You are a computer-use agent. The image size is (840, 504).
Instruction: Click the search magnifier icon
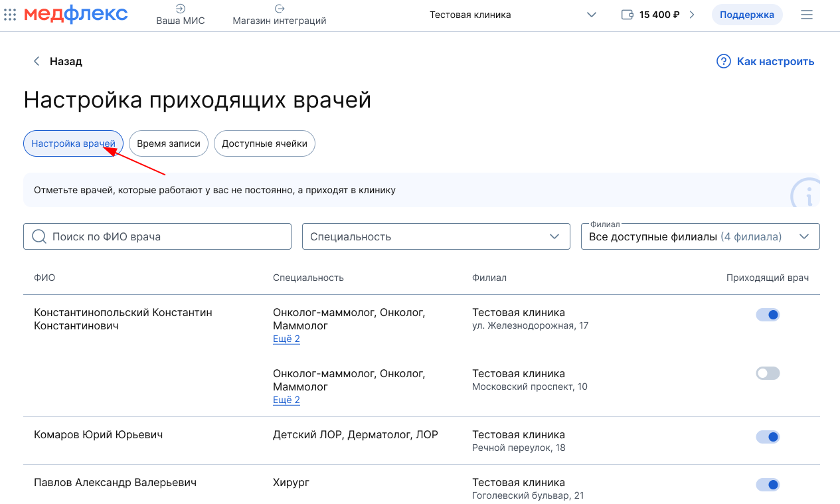tap(39, 236)
